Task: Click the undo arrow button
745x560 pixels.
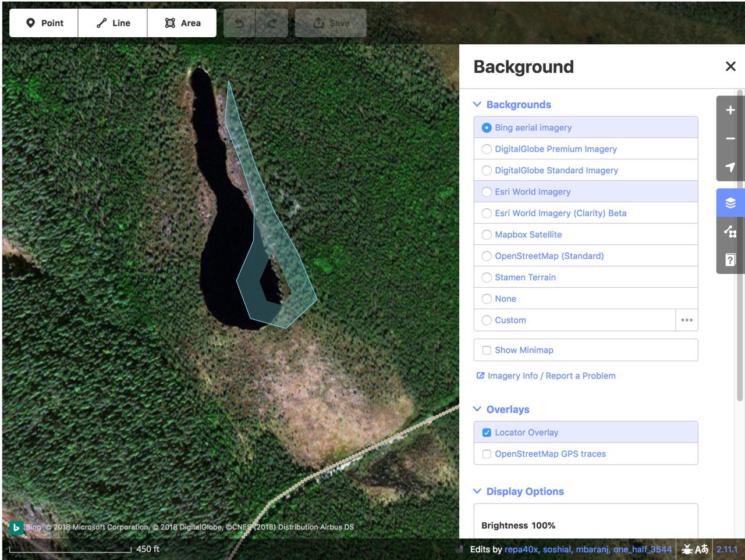Action: click(239, 23)
